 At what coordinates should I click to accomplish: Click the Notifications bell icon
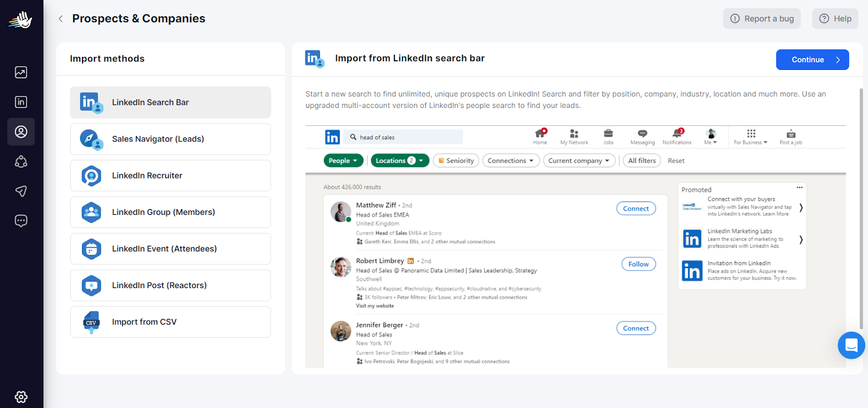(677, 137)
